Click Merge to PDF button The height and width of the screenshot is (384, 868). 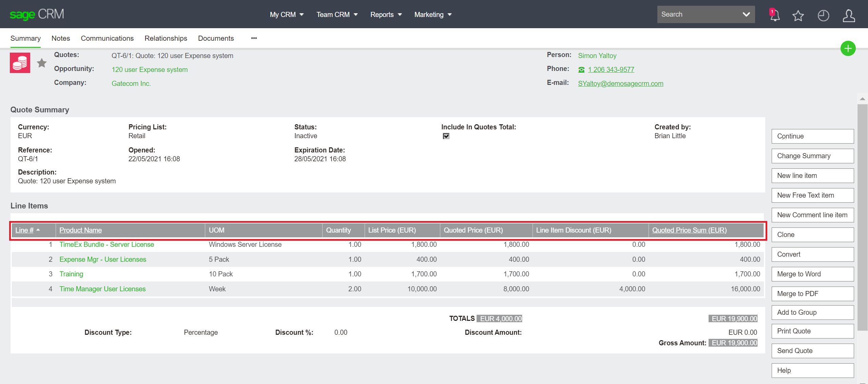click(x=813, y=294)
